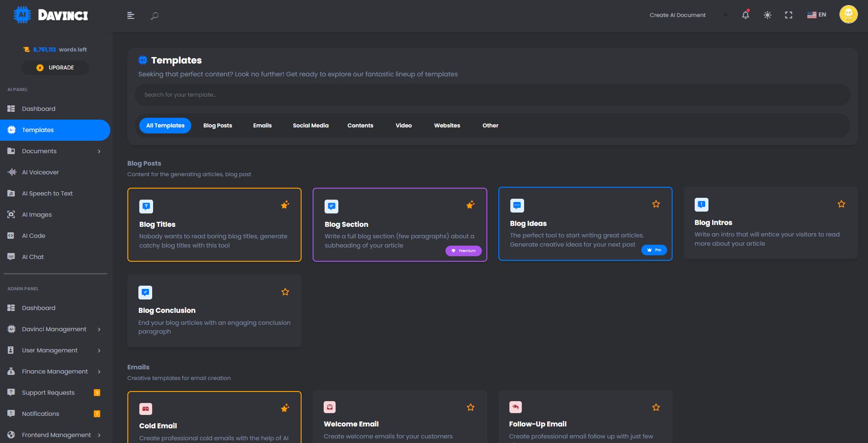
Task: Click the Follow-Up Email template icon
Action: point(515,407)
